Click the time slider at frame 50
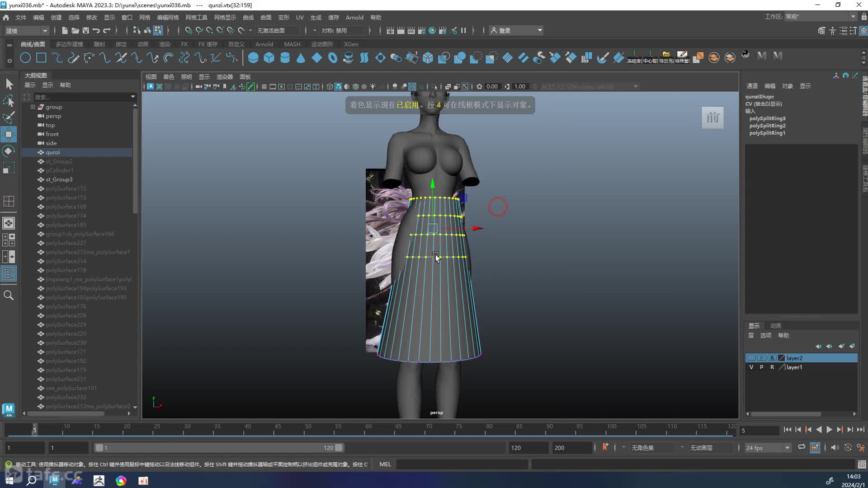Viewport: 868px width, 488px height. [x=308, y=429]
